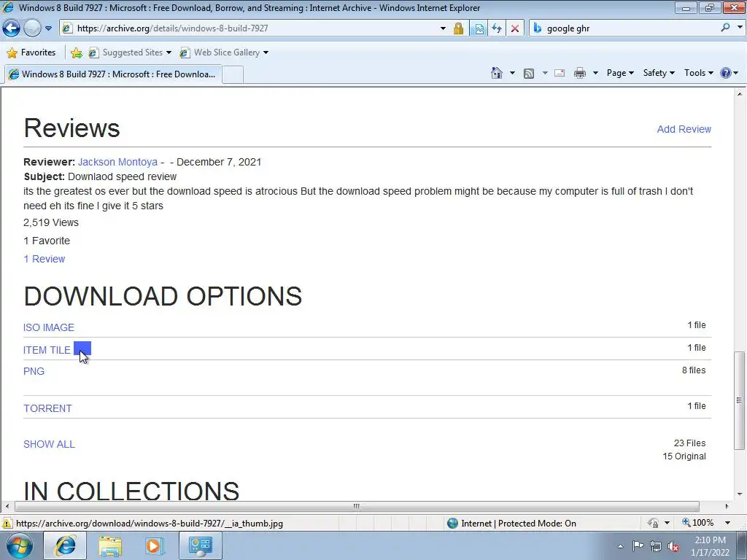Click the Action Center flag icon

638,545
